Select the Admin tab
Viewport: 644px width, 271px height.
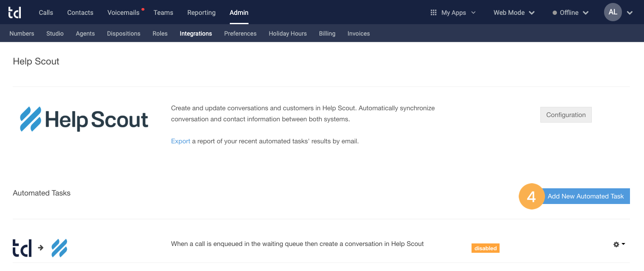click(239, 13)
